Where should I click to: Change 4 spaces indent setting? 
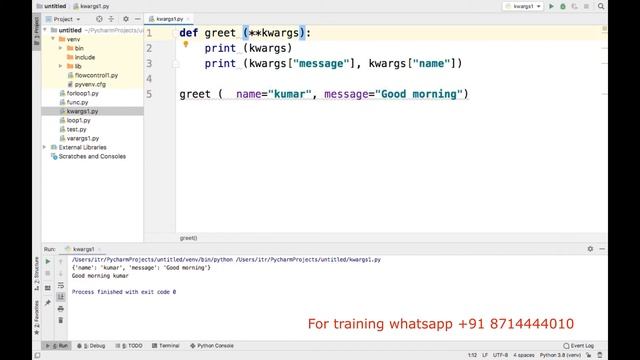tap(524, 355)
